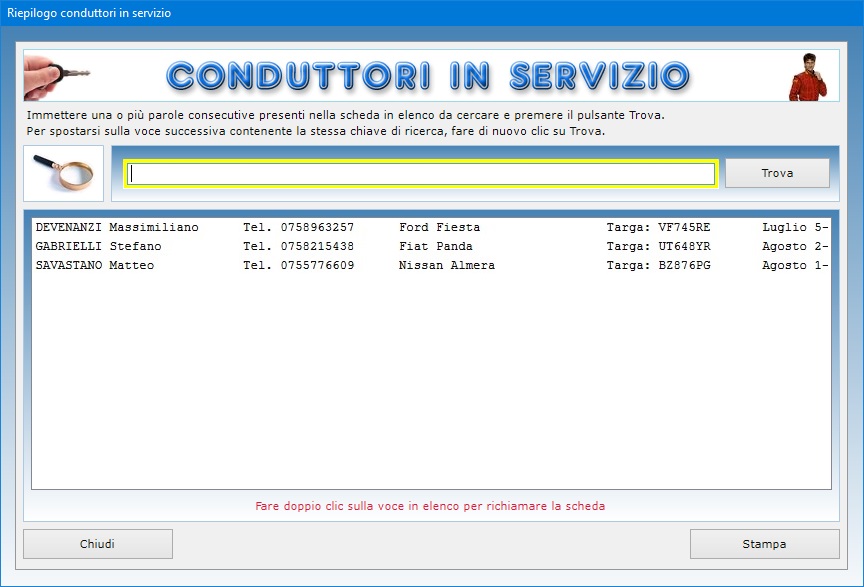This screenshot has width=864, height=587.
Task: Select the GABRIELLI Stefano driver entry
Action: [x=98, y=246]
